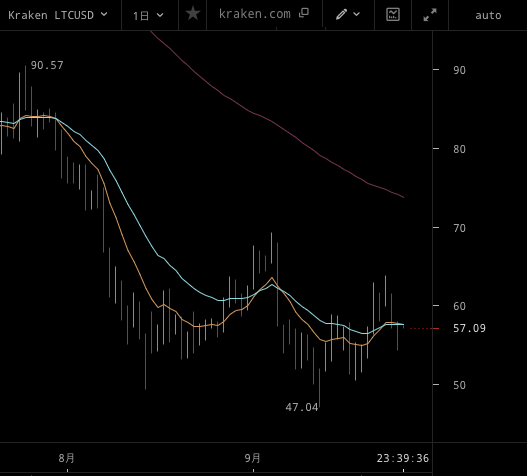Click the 9月 label on time axis

[x=252, y=458]
